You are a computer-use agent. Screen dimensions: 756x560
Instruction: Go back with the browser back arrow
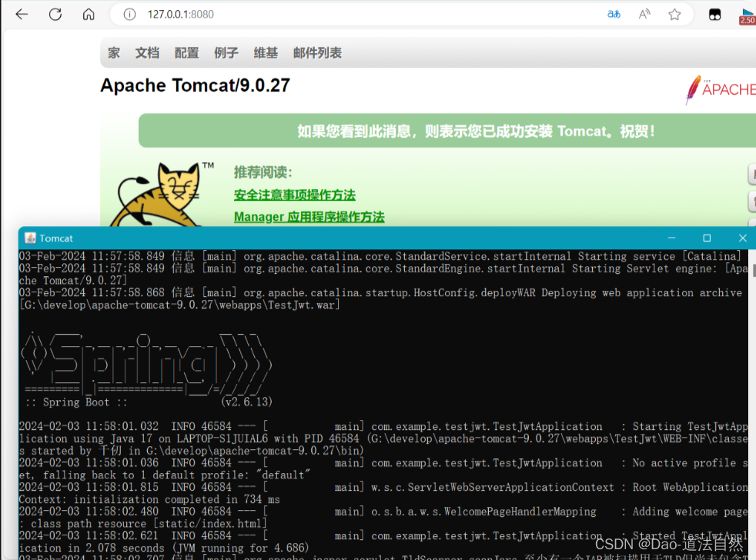[x=22, y=15]
